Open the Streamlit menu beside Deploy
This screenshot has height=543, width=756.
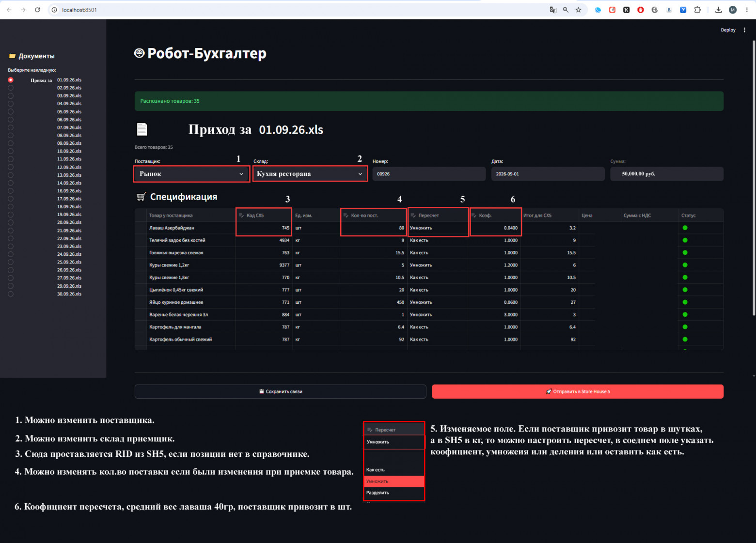point(744,30)
